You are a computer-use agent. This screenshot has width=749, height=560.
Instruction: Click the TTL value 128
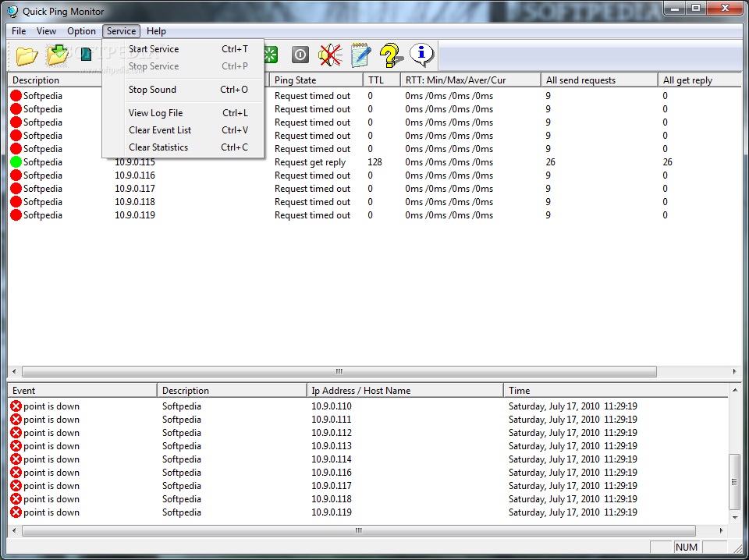tap(375, 162)
